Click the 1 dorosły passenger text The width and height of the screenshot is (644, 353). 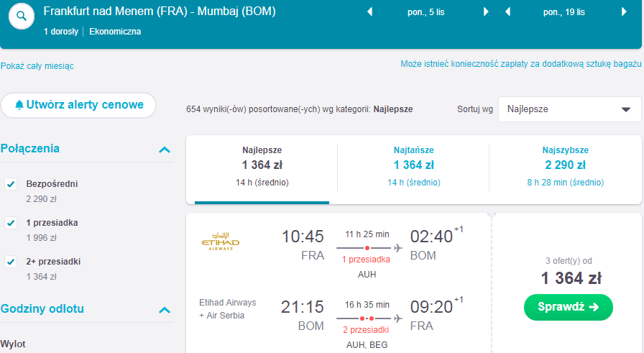61,32
